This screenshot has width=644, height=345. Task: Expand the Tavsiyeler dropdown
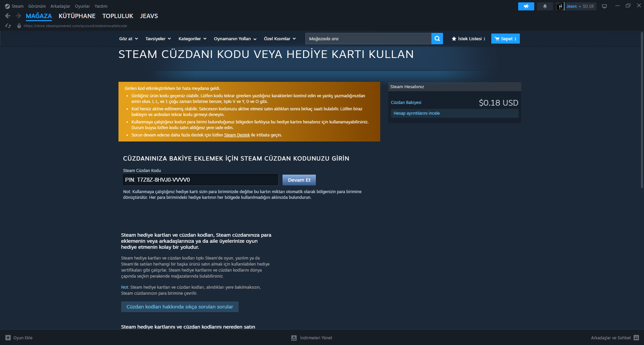(x=158, y=39)
